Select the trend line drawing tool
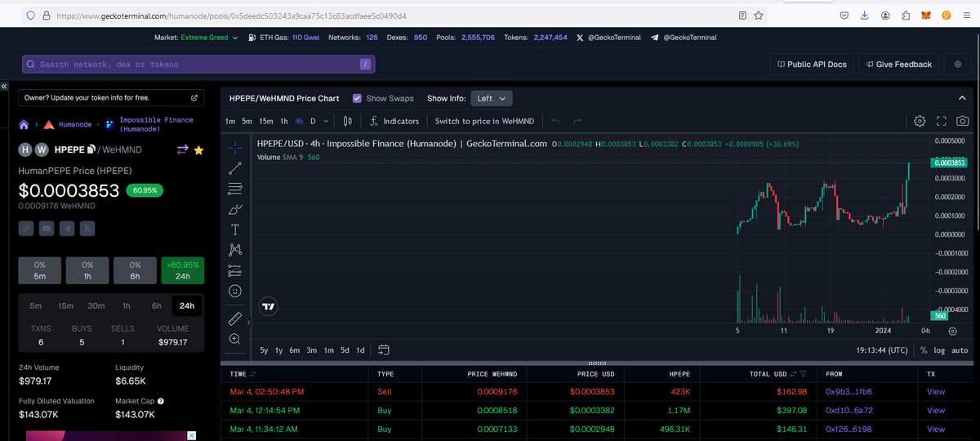 point(235,168)
